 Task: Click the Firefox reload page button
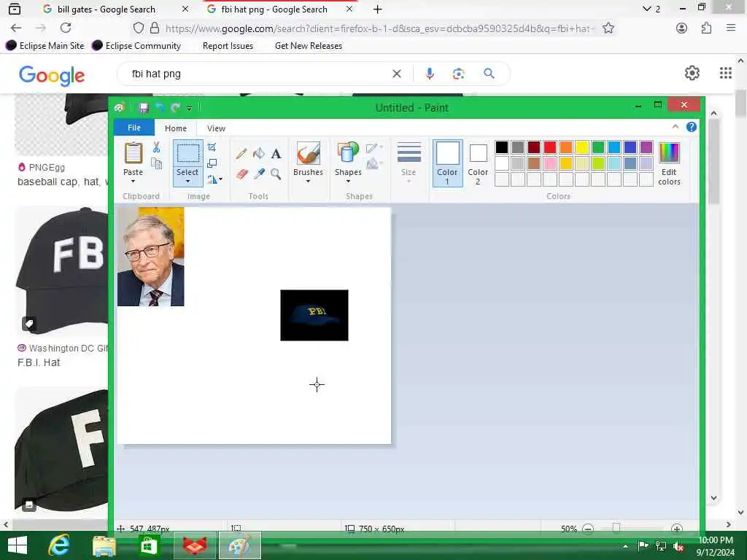[66, 28]
